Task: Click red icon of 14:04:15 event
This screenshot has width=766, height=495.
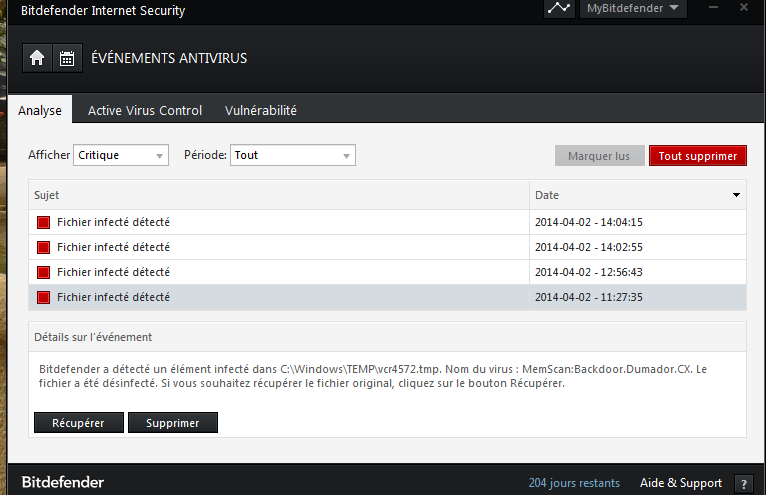Action: tap(43, 223)
